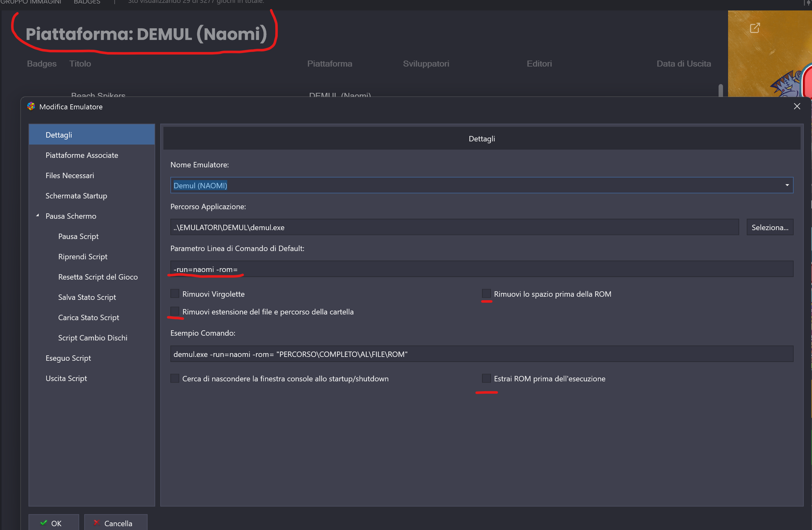Toggle Rimuovi lo spazio prima della ROM

[x=486, y=294]
